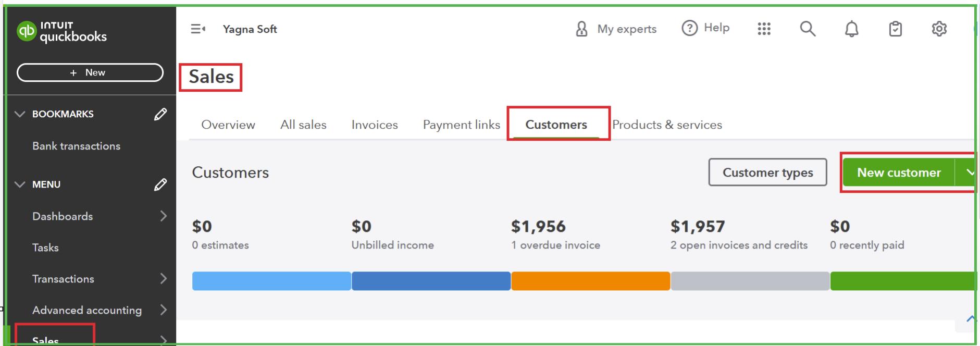This screenshot has width=980, height=346.
Task: Switch to the Invoices tab
Action: tap(375, 125)
